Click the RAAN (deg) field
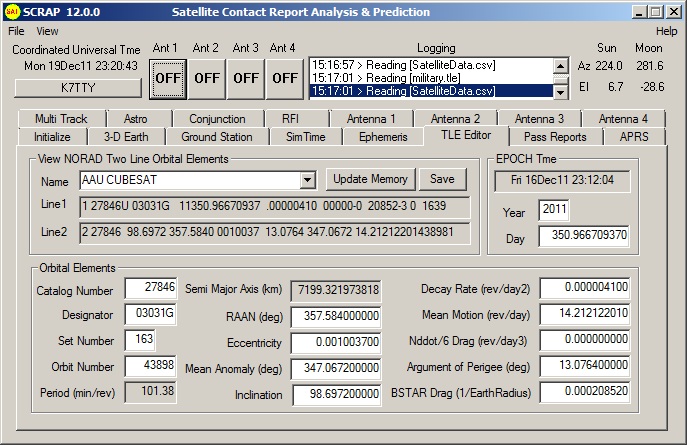 click(x=336, y=317)
